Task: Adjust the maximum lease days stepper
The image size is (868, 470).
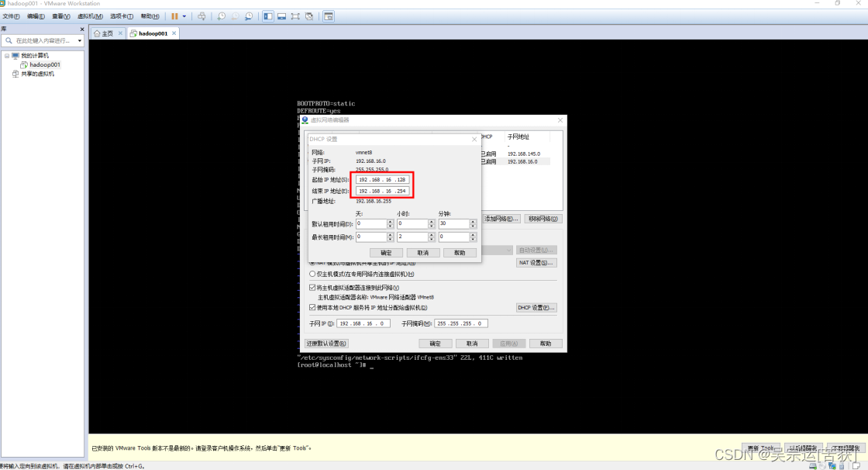Action: tap(391, 237)
